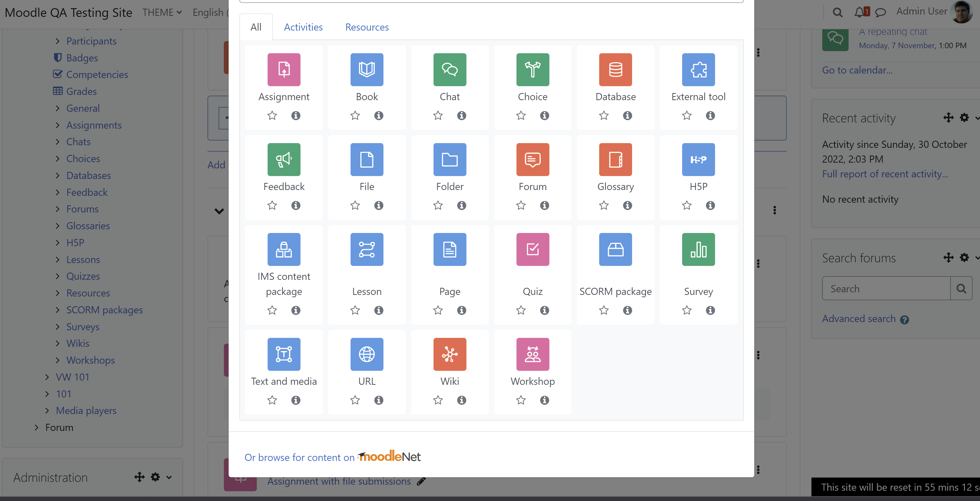The width and height of the screenshot is (980, 501).
Task: Open the Advanced search link
Action: [859, 319]
